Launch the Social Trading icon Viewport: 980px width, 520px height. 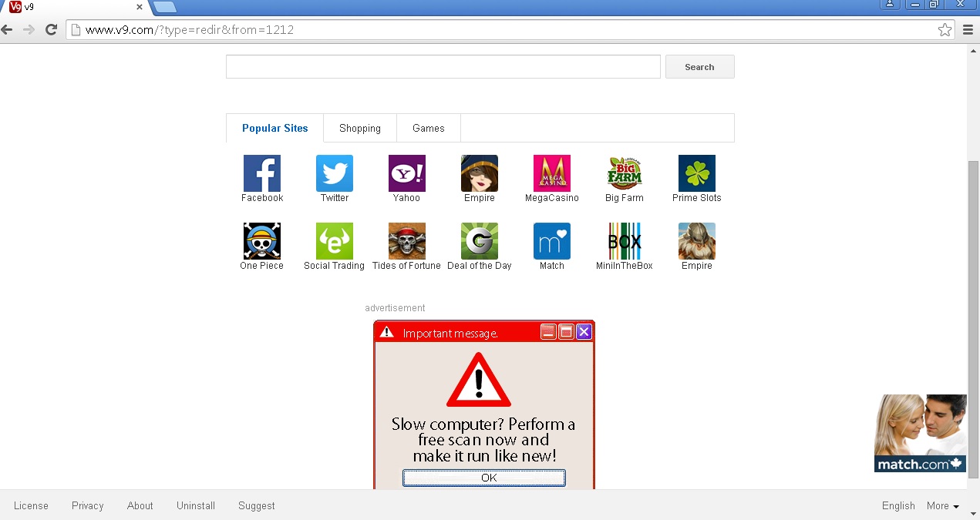click(x=335, y=241)
